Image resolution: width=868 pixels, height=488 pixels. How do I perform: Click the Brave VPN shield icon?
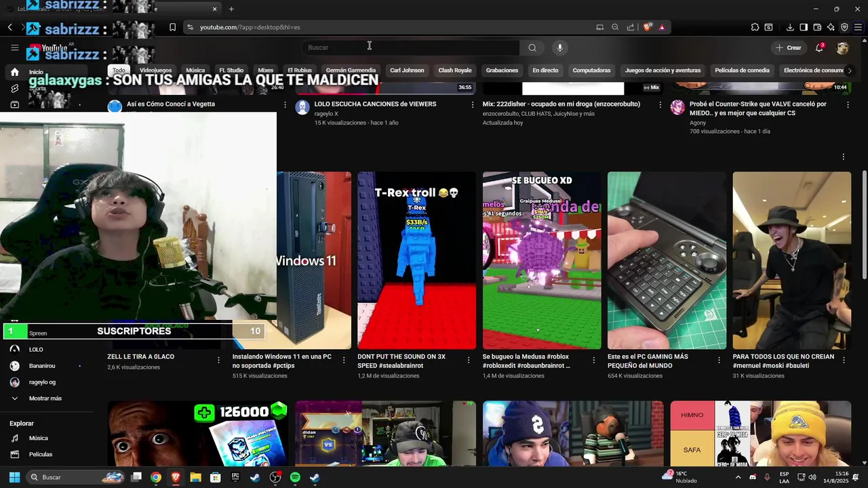[x=844, y=27]
